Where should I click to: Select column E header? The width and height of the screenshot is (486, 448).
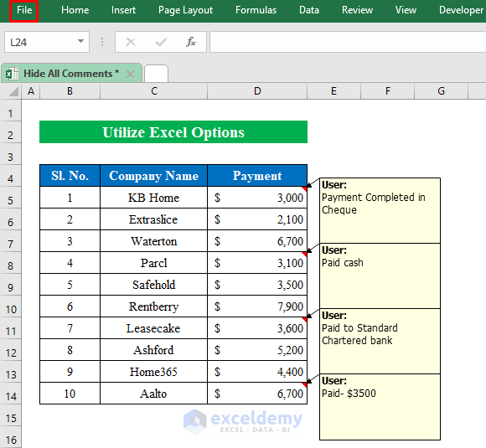(333, 91)
